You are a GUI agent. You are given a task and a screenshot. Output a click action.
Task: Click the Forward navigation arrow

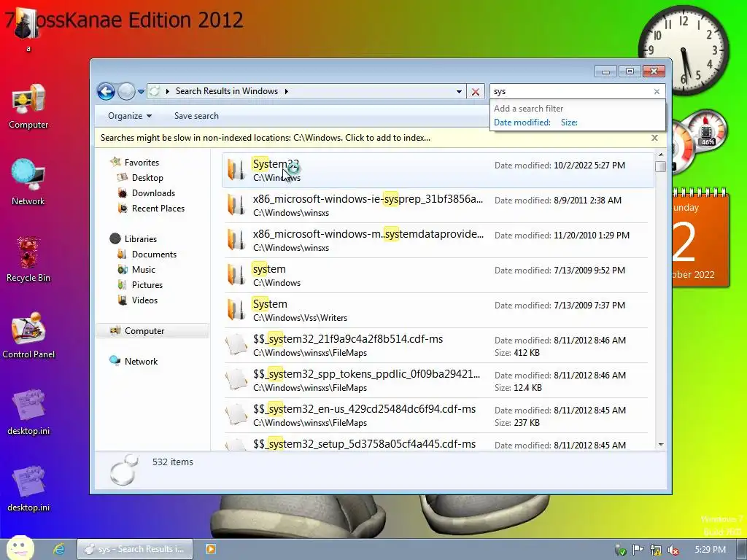coord(126,91)
